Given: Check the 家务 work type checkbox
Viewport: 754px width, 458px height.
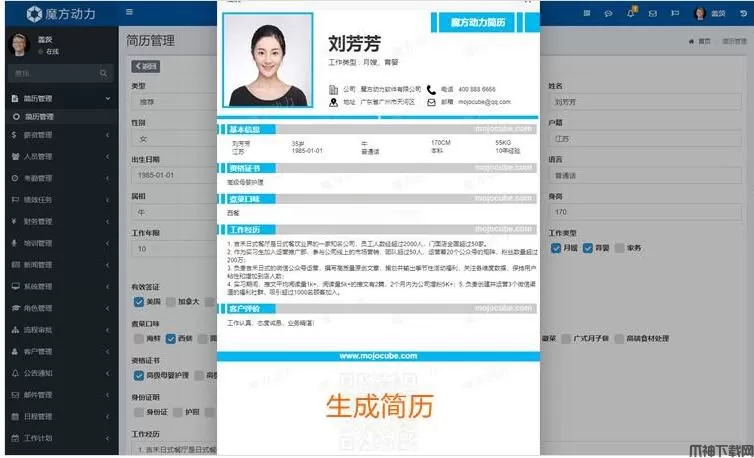Looking at the screenshot, I should (x=620, y=248).
